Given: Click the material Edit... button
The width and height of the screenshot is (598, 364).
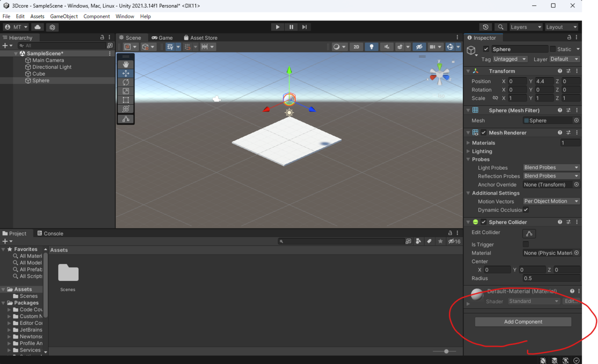Looking at the screenshot, I should (571, 301).
